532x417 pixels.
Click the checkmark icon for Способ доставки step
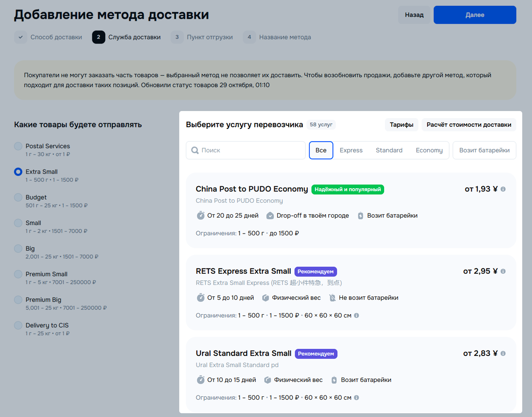pos(21,37)
